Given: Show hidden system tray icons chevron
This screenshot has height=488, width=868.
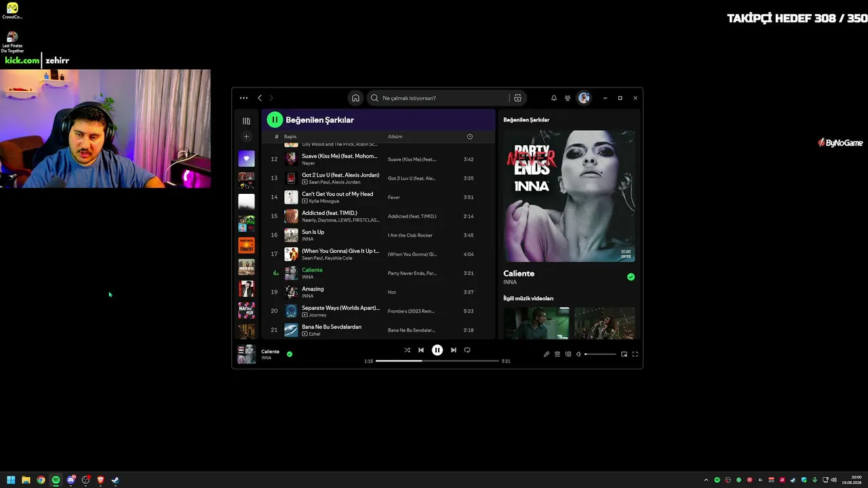Looking at the screenshot, I should pyautogui.click(x=706, y=481).
